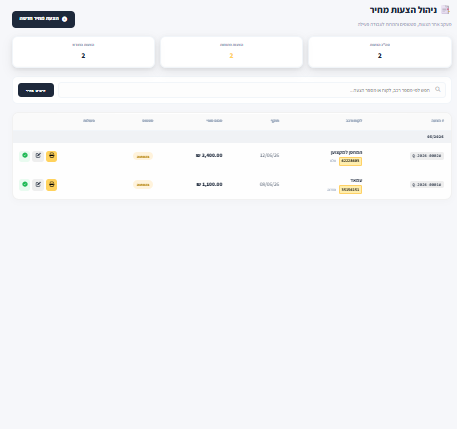Select the stat card with orange number 2
This screenshot has width=457, height=429.
[x=232, y=52]
